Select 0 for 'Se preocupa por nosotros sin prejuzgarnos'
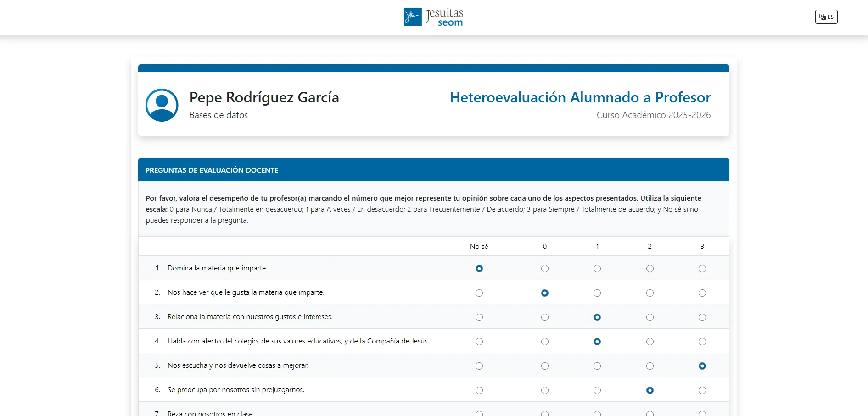This screenshot has width=868, height=416. point(545,390)
